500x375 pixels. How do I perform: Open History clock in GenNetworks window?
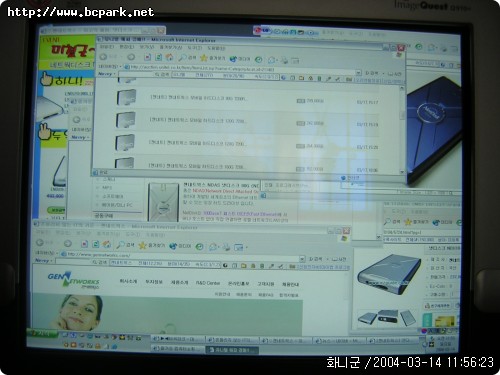point(199,247)
